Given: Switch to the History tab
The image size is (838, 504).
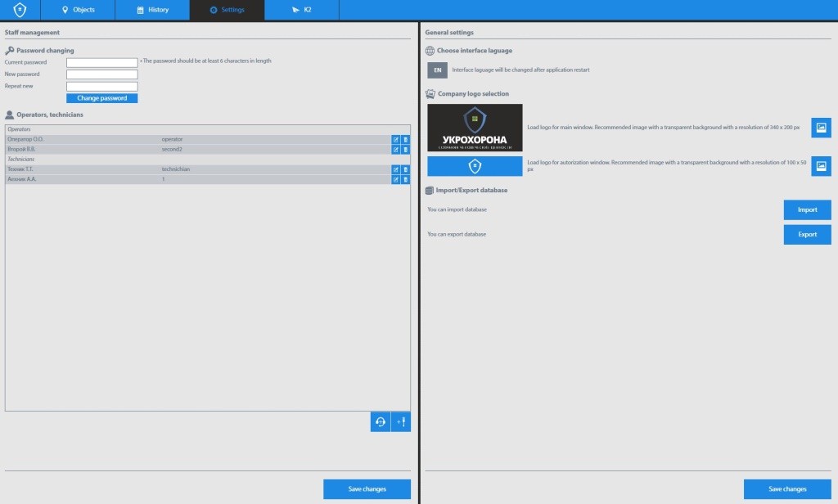Looking at the screenshot, I should [152, 10].
